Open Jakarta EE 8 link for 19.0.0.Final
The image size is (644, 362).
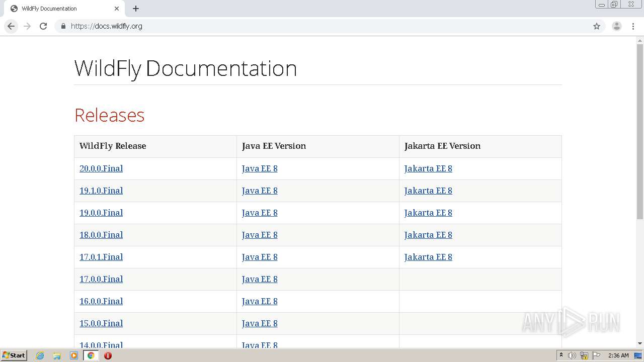click(428, 213)
